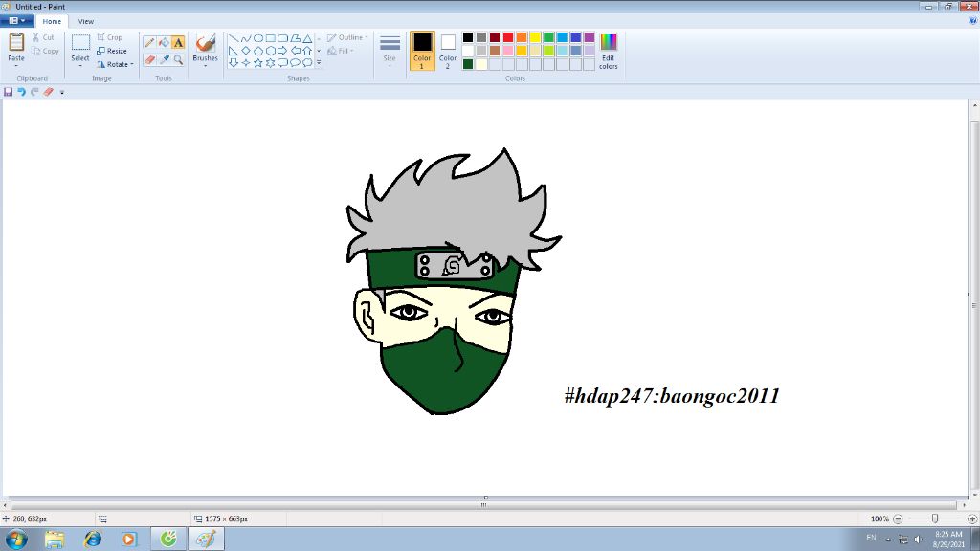Choose the Diamond shape

tap(246, 51)
